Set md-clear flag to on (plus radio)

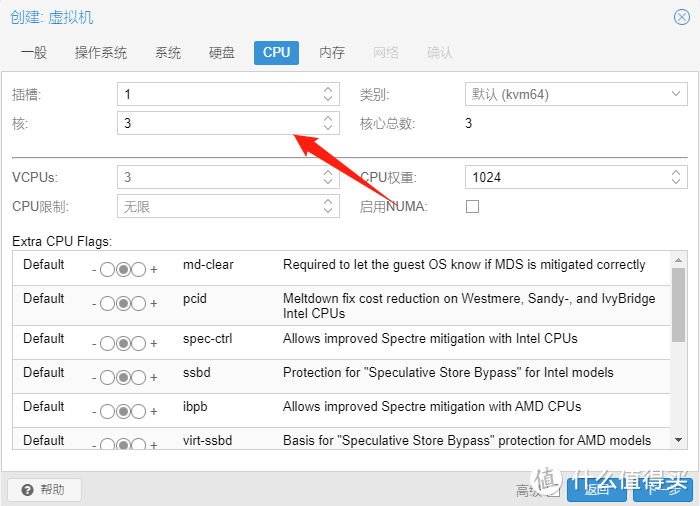138,269
